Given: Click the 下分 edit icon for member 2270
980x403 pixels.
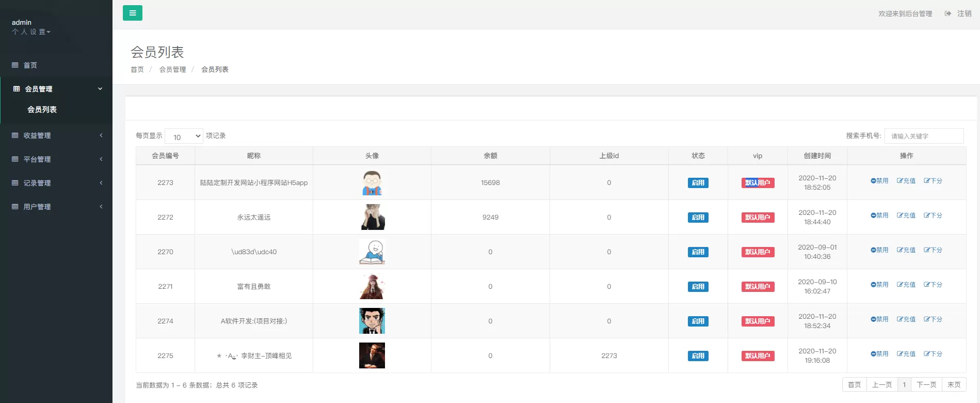Looking at the screenshot, I should point(926,250).
